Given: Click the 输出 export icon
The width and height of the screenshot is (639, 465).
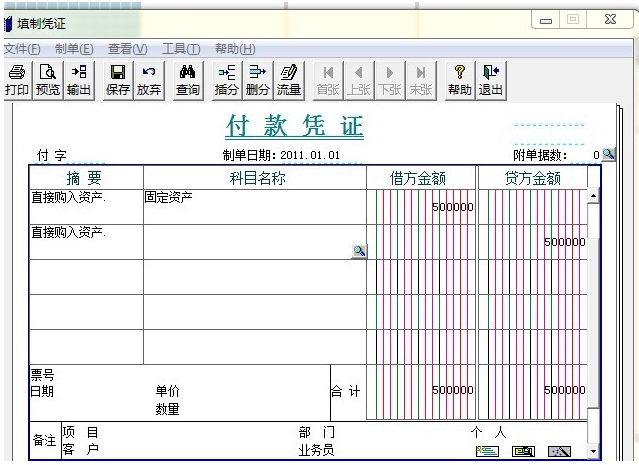Looking at the screenshot, I should click(79, 80).
